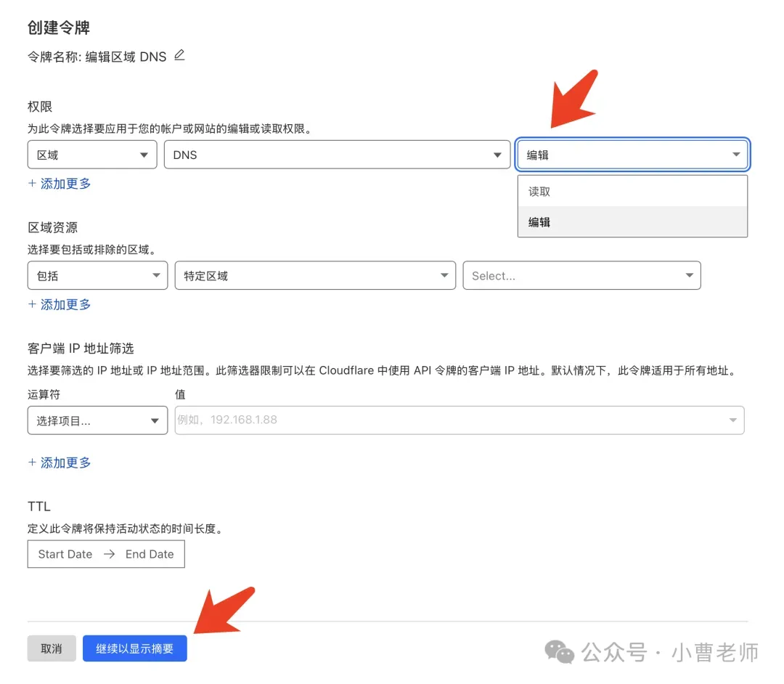Open the 选择项目... operator dropdown
The image size is (784, 684).
tap(97, 420)
